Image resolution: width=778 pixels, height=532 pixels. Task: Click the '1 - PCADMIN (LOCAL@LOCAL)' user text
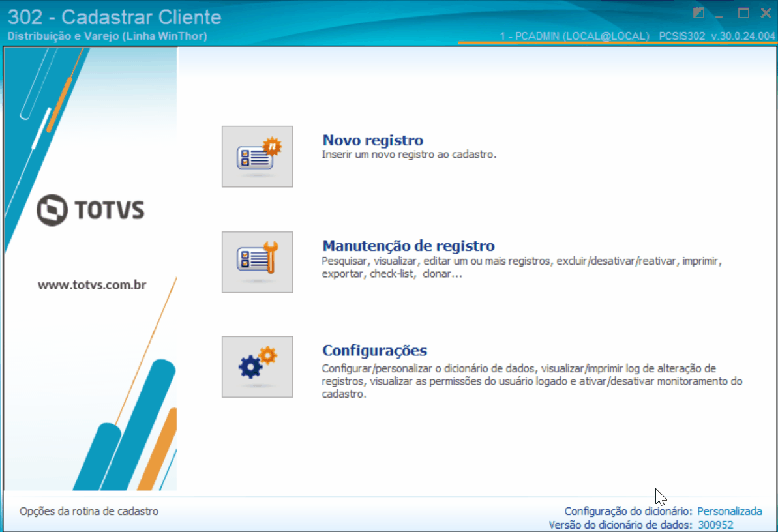(x=575, y=37)
